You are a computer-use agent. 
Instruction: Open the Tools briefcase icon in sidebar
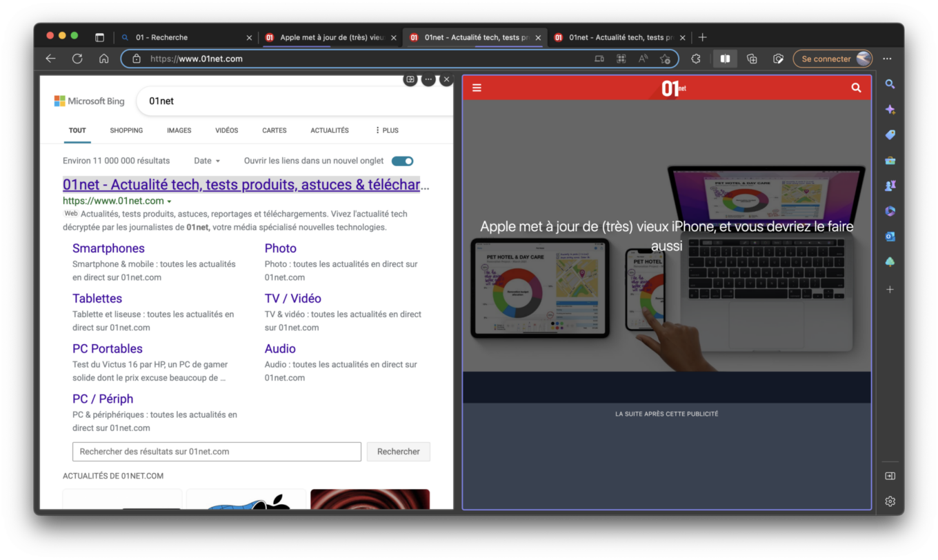pos(890,160)
